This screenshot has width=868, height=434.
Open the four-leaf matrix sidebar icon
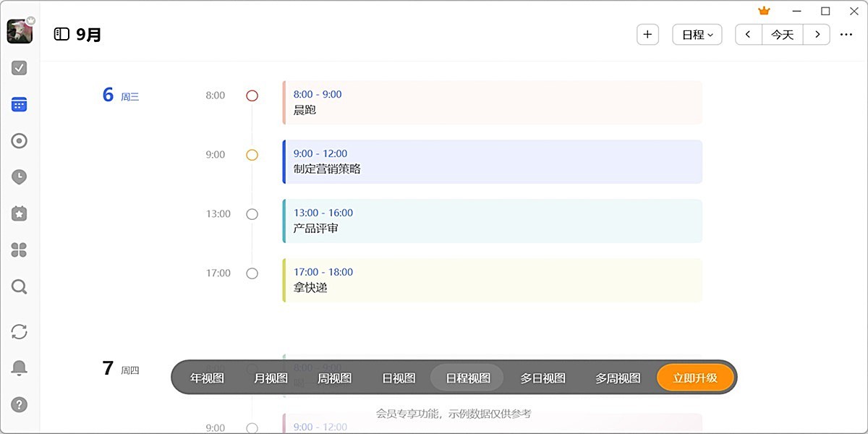coord(20,250)
